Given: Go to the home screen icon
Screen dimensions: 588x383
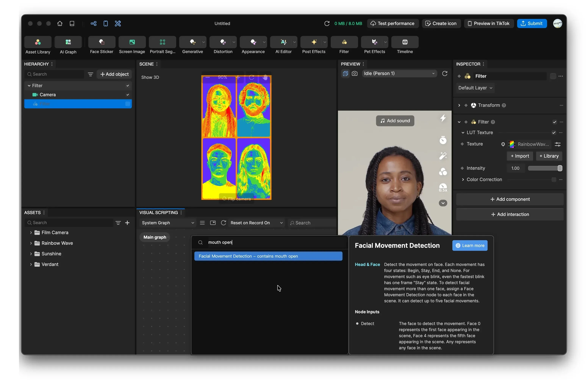Looking at the screenshot, I should pos(60,23).
